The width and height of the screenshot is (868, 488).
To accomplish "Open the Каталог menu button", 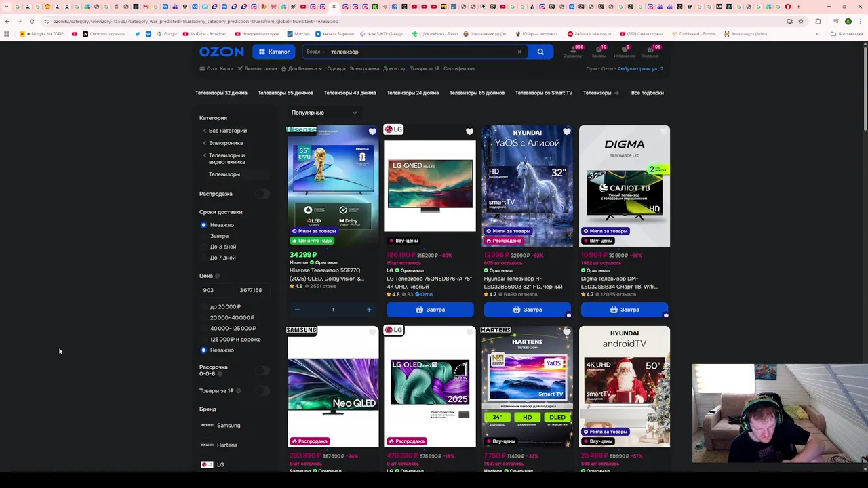I will click(x=274, y=52).
